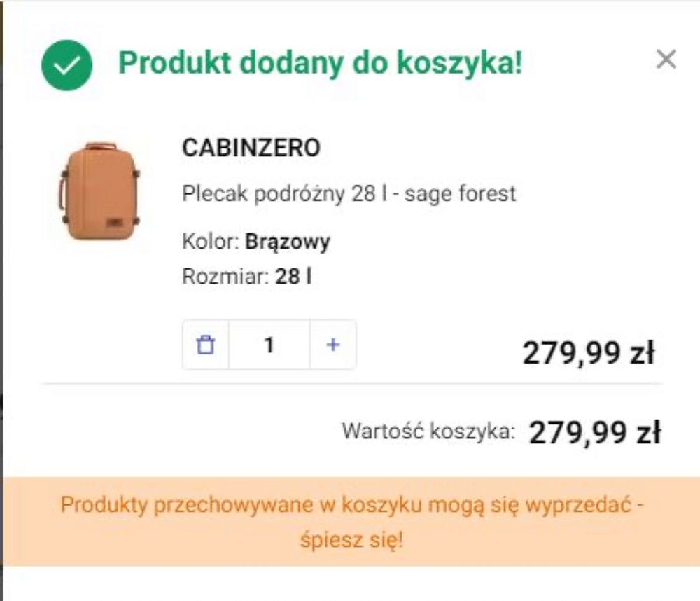Click the śpiesz się! text
The image size is (700, 601).
click(x=352, y=540)
